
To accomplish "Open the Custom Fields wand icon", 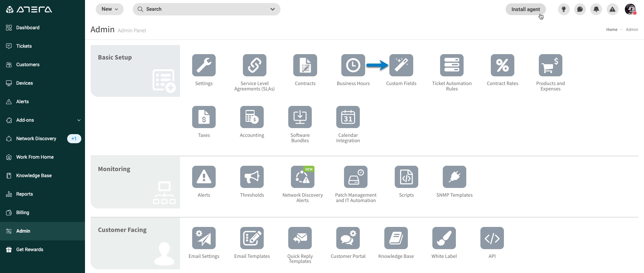I will [x=401, y=65].
